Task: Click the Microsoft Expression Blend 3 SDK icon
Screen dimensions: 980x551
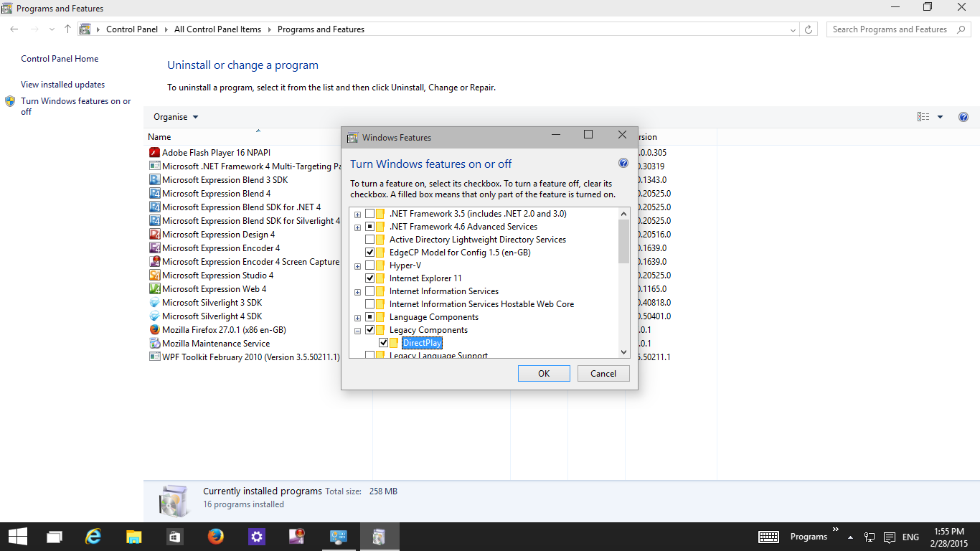Action: [x=154, y=179]
